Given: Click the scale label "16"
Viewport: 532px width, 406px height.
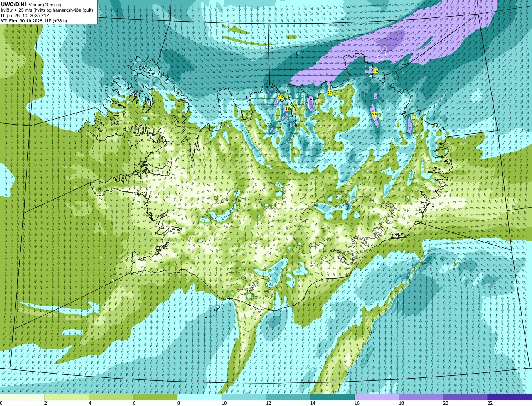Looking at the screenshot, I should point(357,403).
